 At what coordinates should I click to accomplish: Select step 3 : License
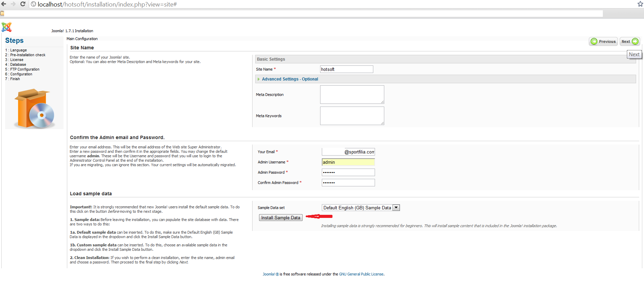pos(14,60)
